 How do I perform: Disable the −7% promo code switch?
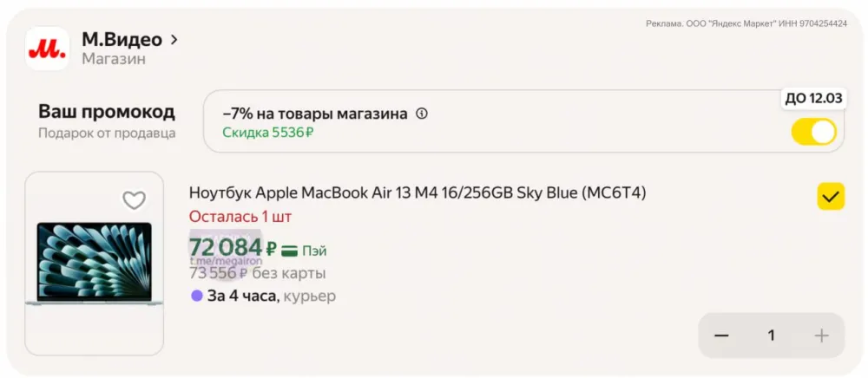[x=813, y=132]
